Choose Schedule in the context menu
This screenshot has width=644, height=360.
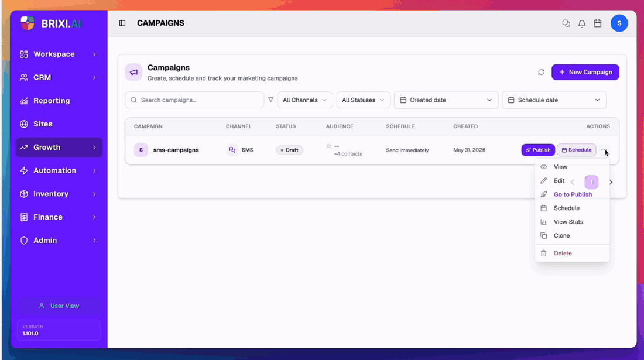click(x=572, y=208)
